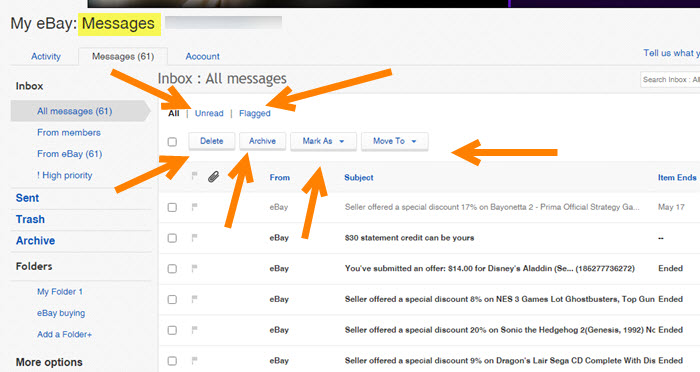This screenshot has width=700, height=372.
Task: Tick the select-all messages checkbox
Action: click(172, 142)
